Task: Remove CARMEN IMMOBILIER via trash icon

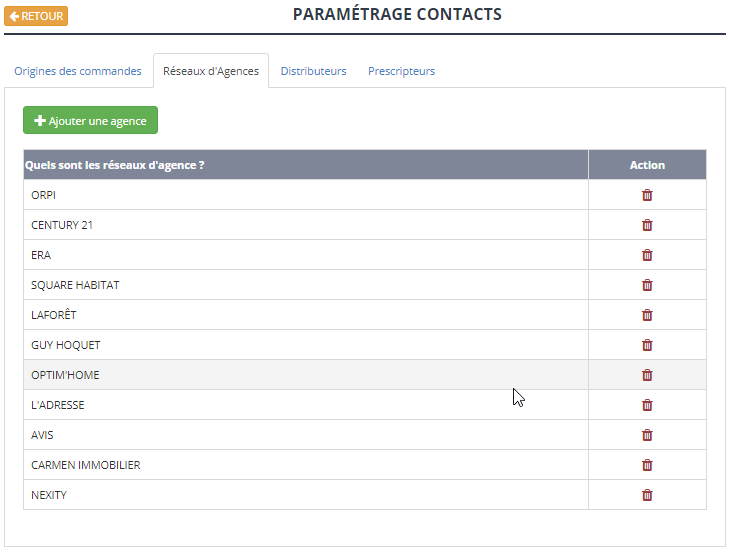Action: point(647,465)
